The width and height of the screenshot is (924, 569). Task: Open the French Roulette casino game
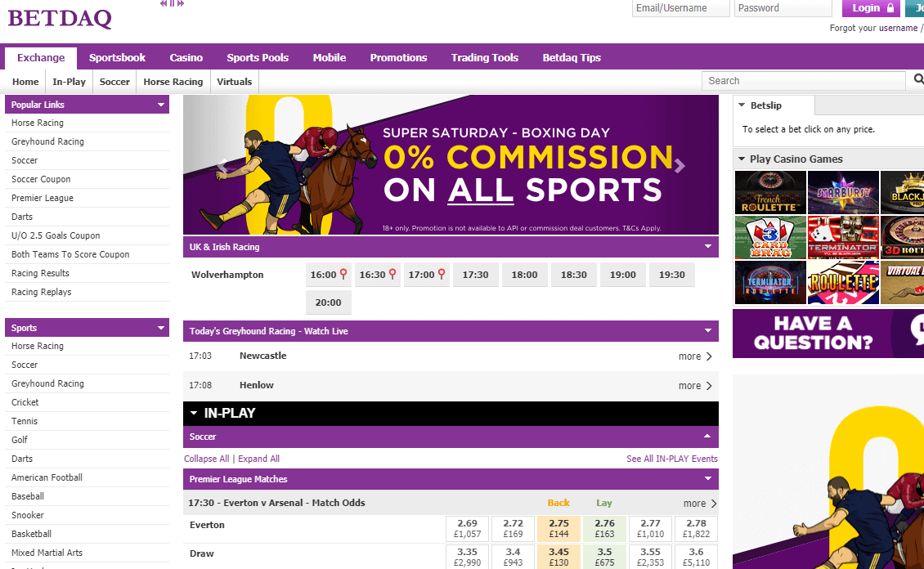pyautogui.click(x=770, y=193)
